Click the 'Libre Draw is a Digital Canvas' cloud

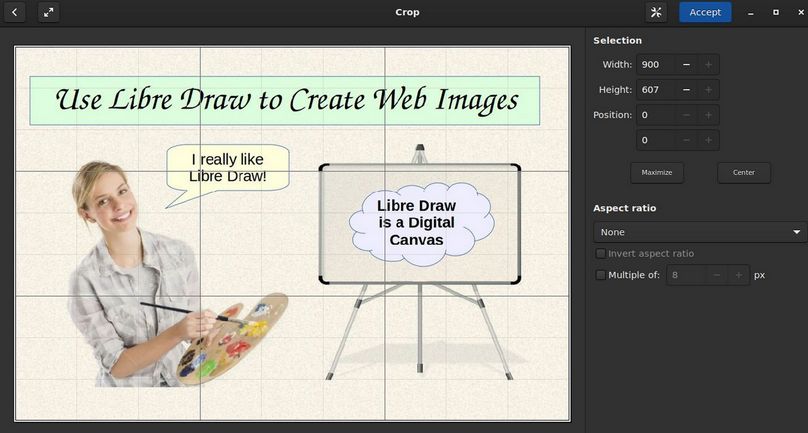(x=421, y=224)
